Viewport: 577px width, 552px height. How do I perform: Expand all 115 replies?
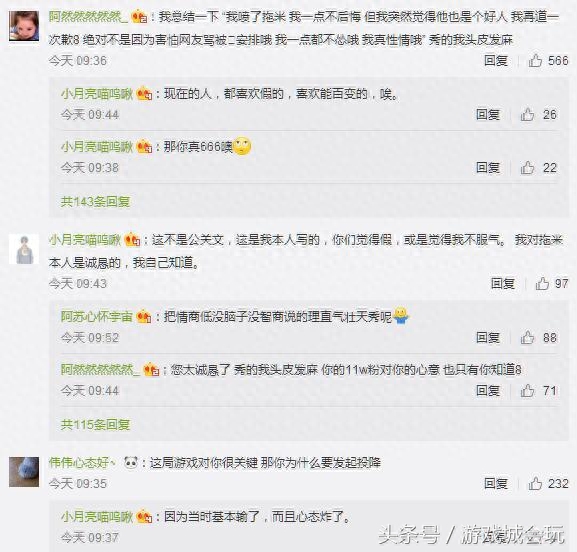[95, 425]
